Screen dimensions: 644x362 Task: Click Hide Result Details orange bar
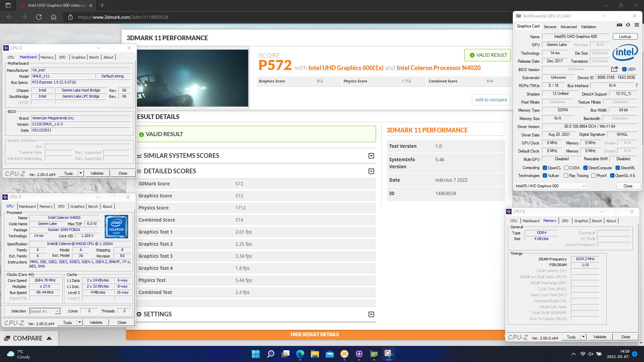(315, 335)
